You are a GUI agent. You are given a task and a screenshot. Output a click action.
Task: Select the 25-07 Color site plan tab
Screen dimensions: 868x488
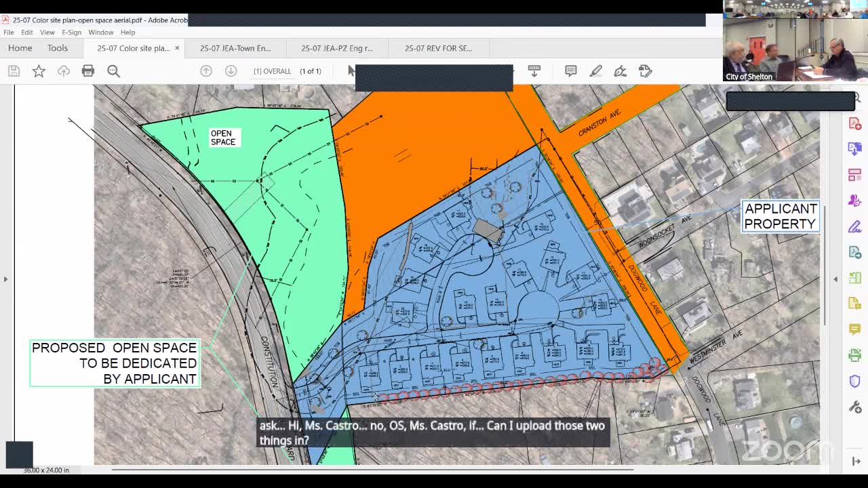(134, 48)
